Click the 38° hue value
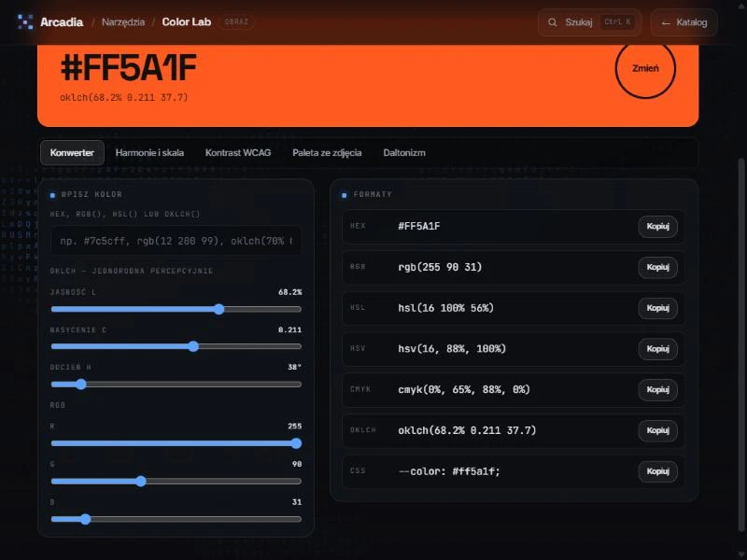This screenshot has width=747, height=560. point(294,367)
